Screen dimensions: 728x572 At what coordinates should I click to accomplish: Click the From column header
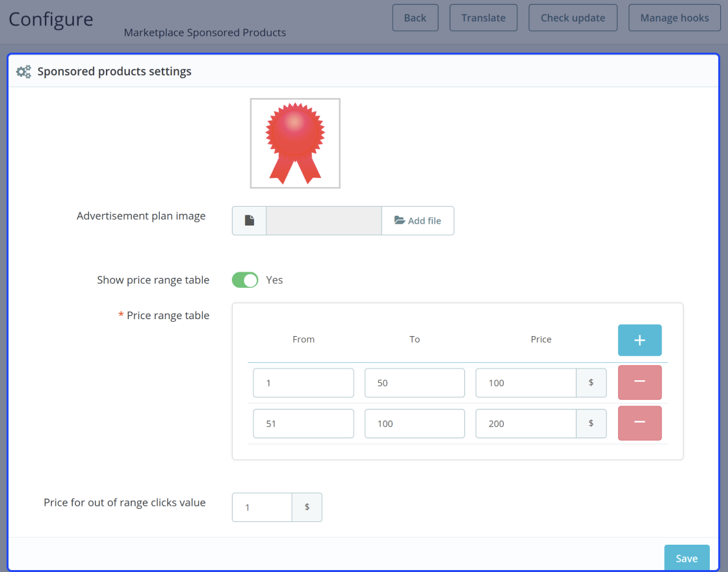[x=304, y=339]
